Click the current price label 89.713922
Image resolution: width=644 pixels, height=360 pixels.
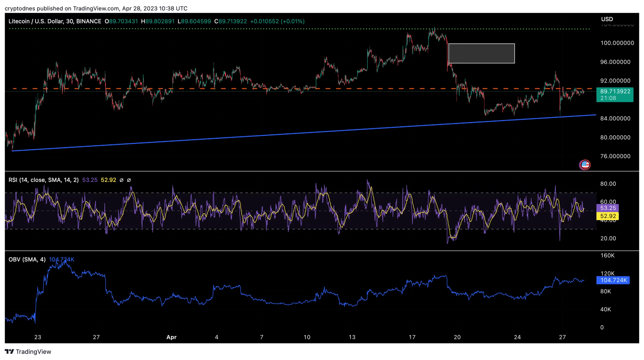coord(615,91)
